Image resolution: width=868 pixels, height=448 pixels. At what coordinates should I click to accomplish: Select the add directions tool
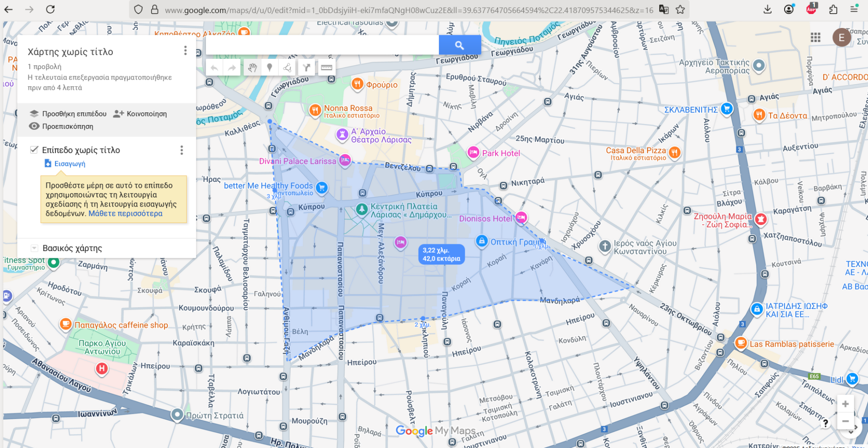(x=306, y=68)
